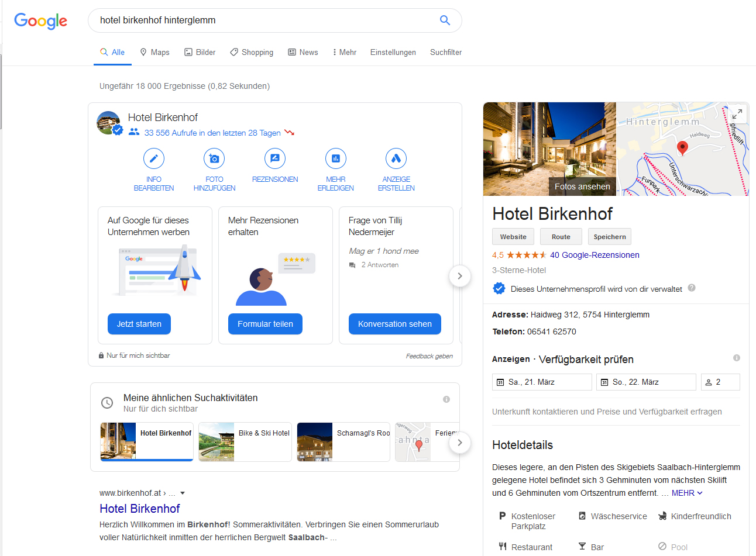Open Anzeige erstellen Google Ads icon
Screen dimensions: 756x556
(396, 158)
